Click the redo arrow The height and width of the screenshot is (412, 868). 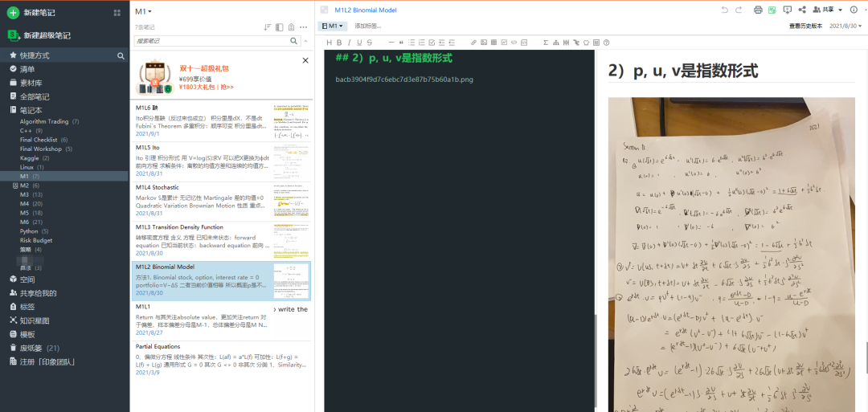tap(739, 10)
